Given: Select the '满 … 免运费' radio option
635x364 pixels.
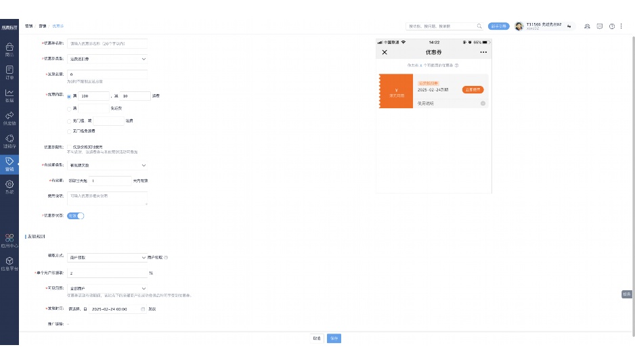Looking at the screenshot, I should pyautogui.click(x=69, y=108).
